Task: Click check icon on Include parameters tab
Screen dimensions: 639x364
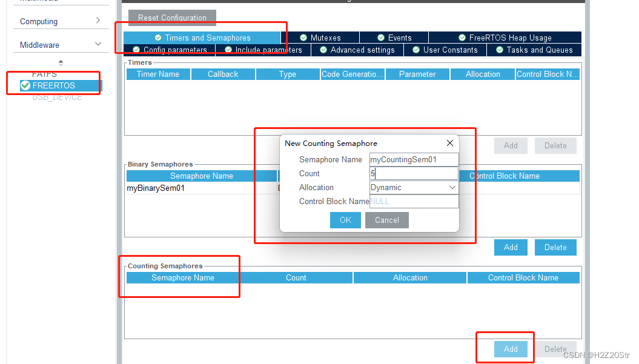Action: [x=228, y=50]
